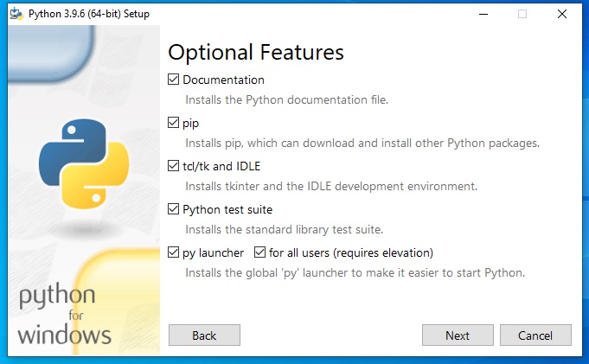The height and width of the screenshot is (364, 589).
Task: Cancel the Python installation
Action: pyautogui.click(x=535, y=335)
